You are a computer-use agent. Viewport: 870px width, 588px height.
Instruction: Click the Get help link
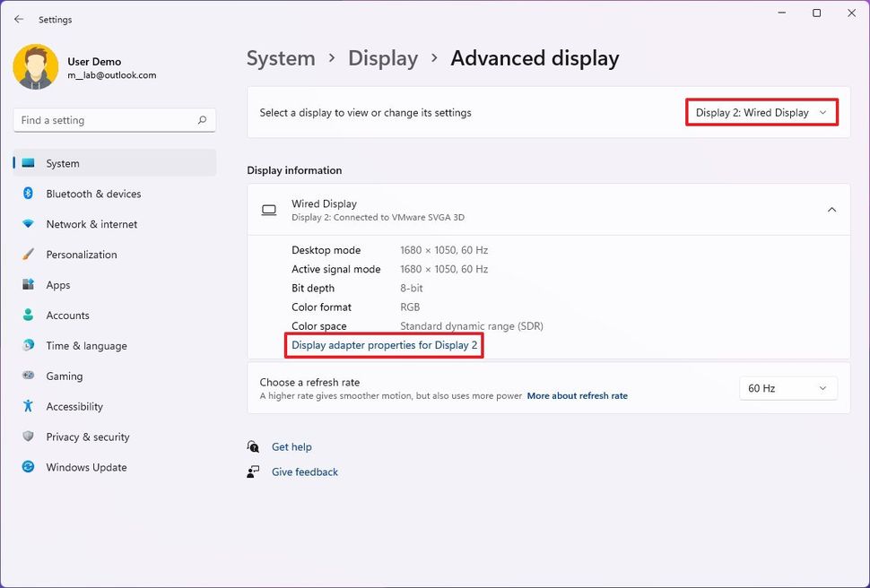(291, 446)
